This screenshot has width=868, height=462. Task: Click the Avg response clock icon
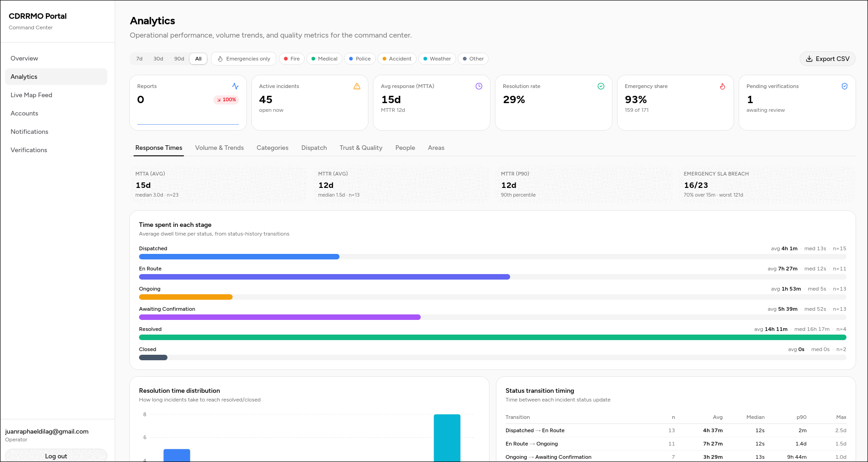click(479, 86)
